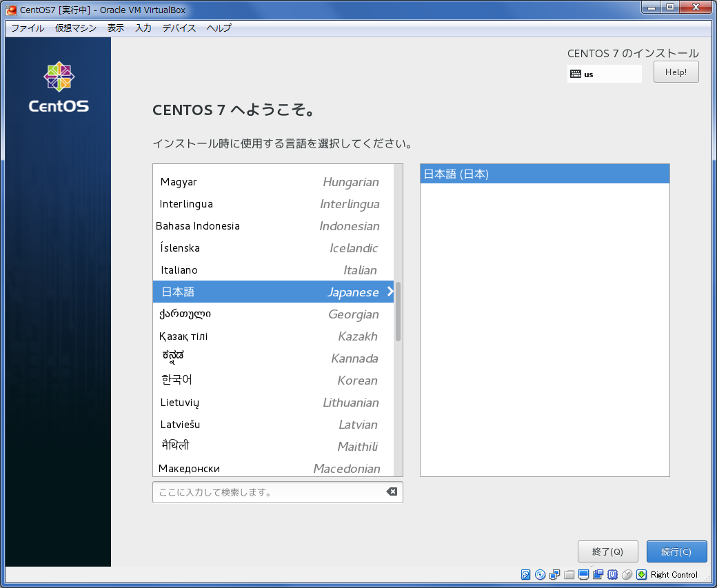Clear the language search field with the X icon

pos(392,492)
